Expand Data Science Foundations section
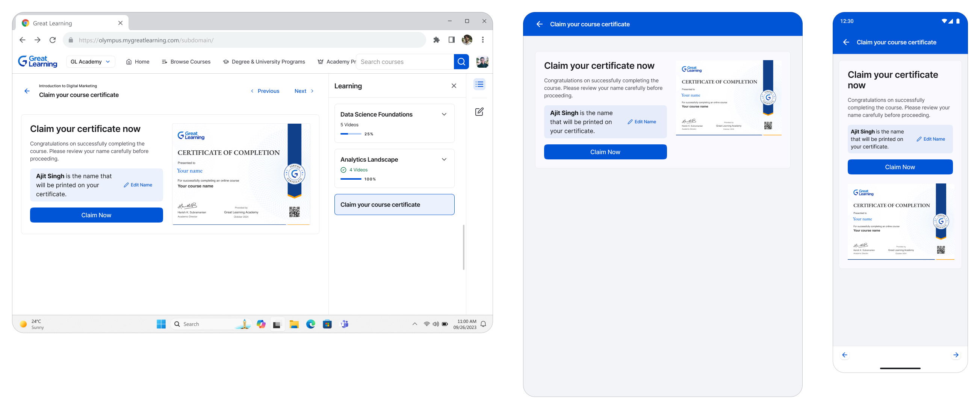980x409 pixels. point(443,115)
